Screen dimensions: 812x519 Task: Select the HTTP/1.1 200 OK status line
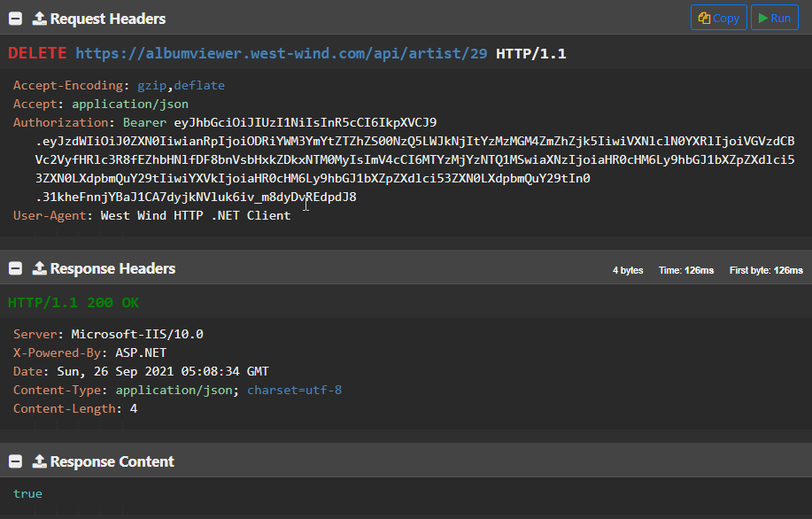(x=73, y=303)
